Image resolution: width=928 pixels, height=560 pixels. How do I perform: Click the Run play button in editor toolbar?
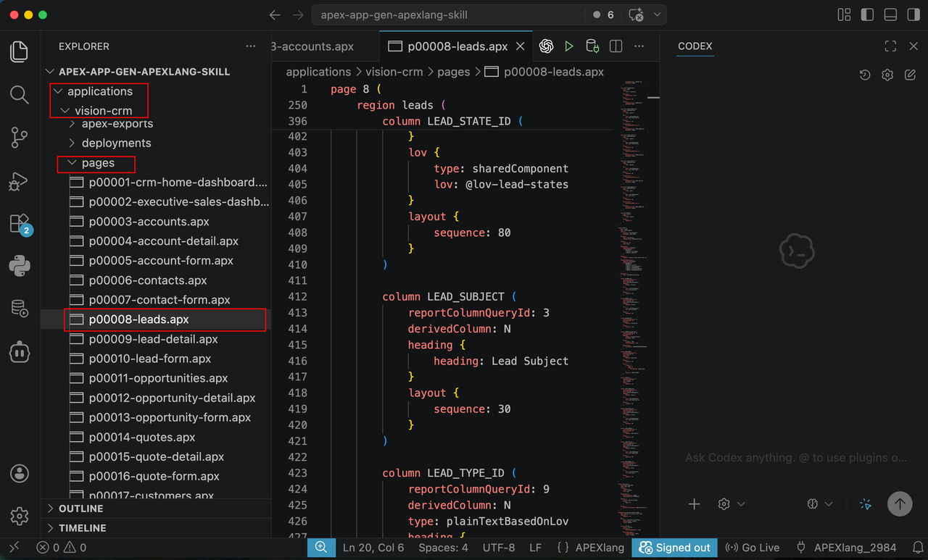click(x=569, y=46)
